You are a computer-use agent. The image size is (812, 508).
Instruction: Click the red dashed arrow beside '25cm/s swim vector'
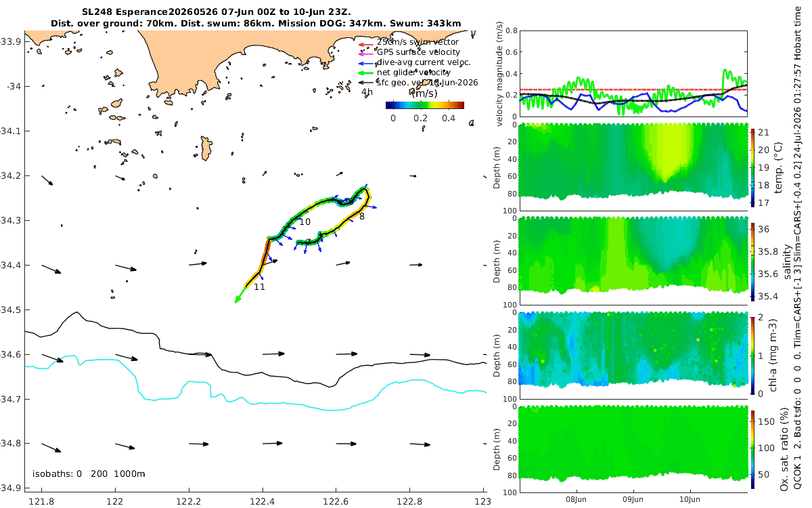pos(365,44)
